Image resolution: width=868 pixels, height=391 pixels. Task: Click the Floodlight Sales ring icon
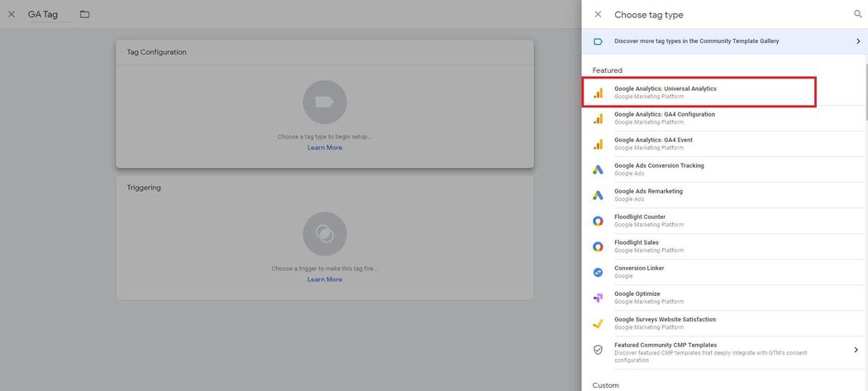tap(598, 246)
